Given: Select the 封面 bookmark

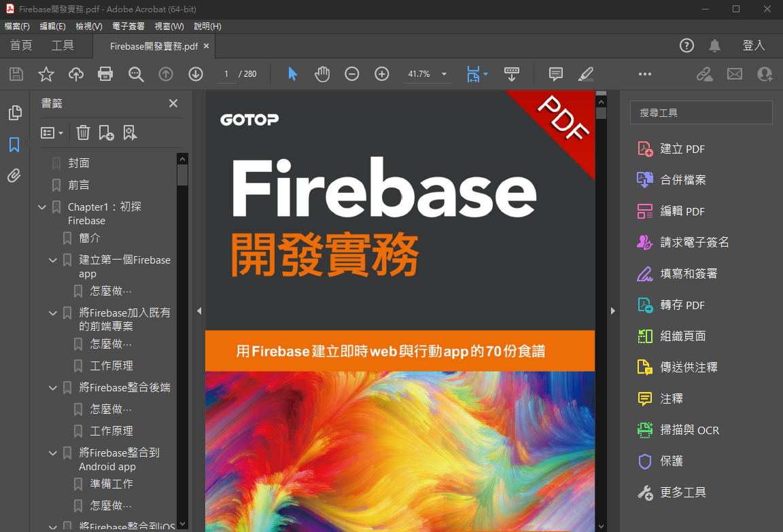Looking at the screenshot, I should (79, 163).
